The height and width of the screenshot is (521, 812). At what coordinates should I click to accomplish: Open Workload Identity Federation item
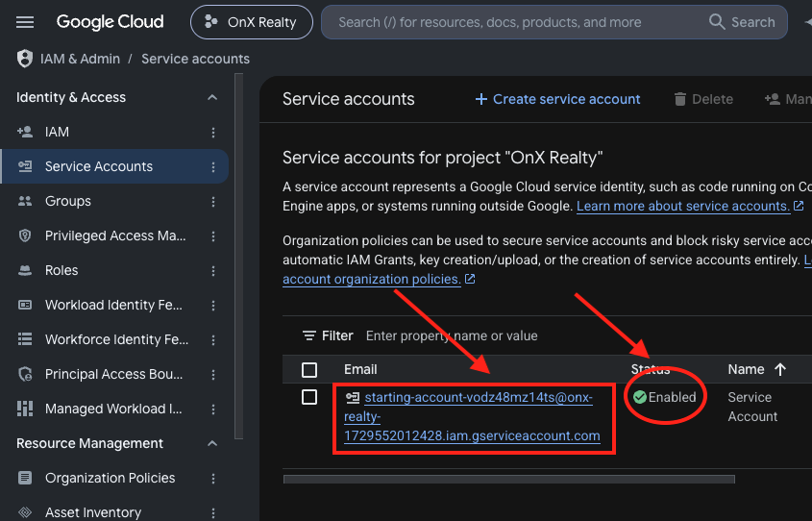pos(113,305)
